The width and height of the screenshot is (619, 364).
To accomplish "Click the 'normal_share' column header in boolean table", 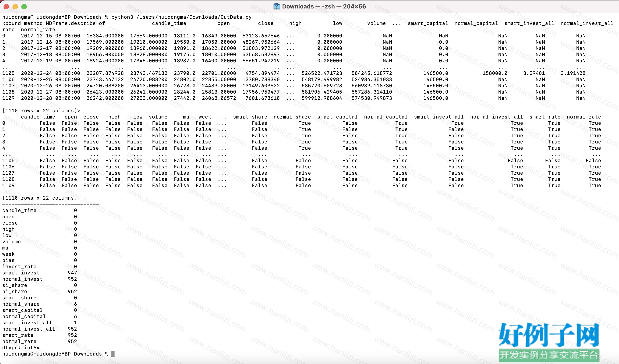I will 292,117.
